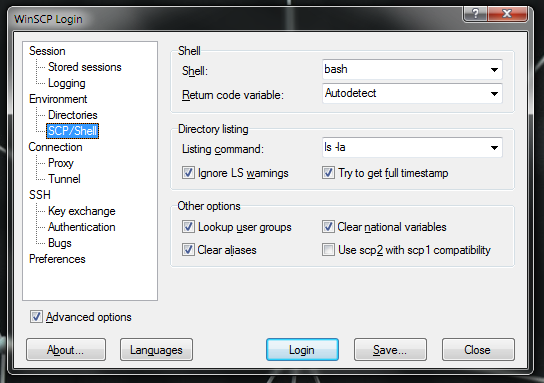The image size is (544, 383).
Task: Click the Other options group title
Action: tap(209, 206)
